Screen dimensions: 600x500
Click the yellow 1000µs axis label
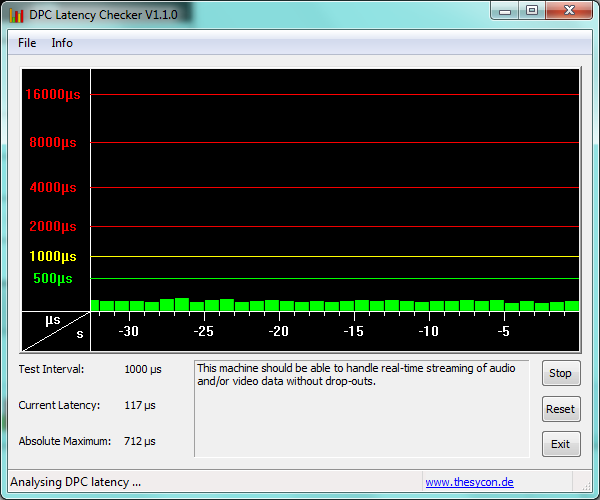coord(53,256)
